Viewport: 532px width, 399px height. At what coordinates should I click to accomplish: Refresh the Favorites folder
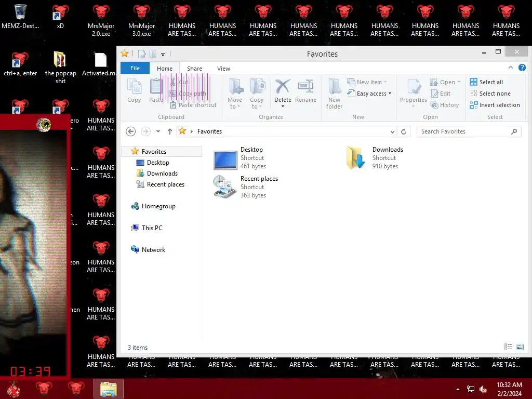(x=403, y=131)
